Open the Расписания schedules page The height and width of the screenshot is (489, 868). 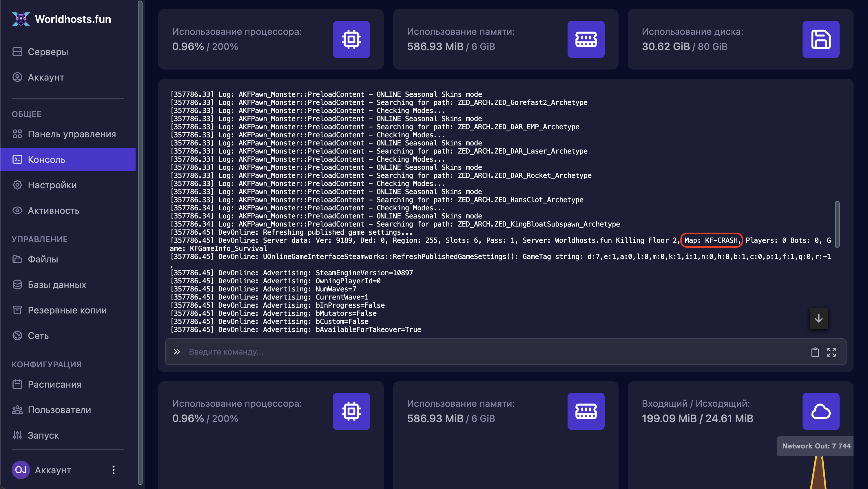(x=54, y=384)
